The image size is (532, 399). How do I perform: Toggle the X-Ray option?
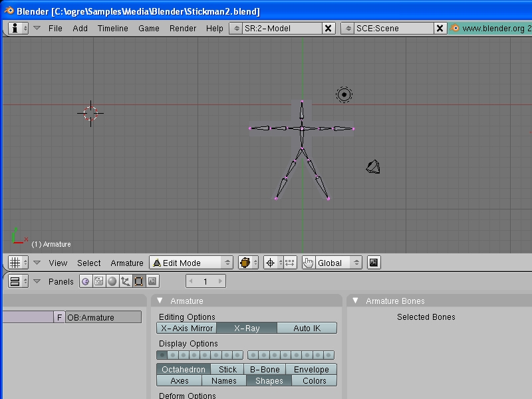point(247,328)
